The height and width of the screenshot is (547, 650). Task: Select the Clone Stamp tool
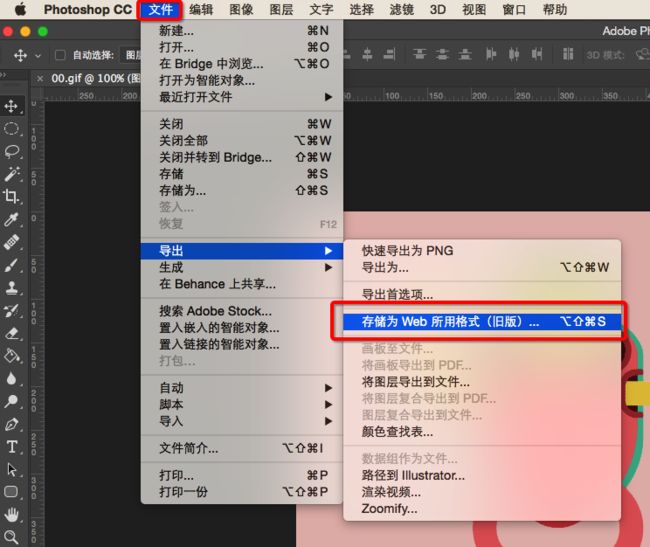(11, 288)
